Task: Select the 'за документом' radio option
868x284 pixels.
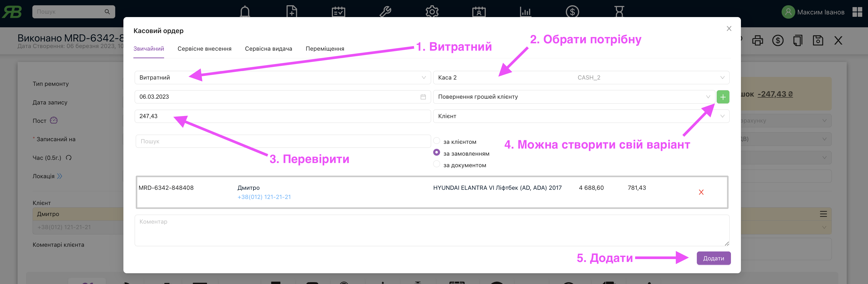Action: pyautogui.click(x=437, y=164)
